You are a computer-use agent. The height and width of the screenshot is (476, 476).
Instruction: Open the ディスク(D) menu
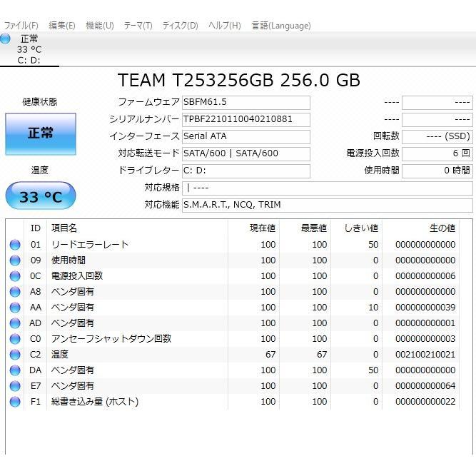tap(180, 26)
